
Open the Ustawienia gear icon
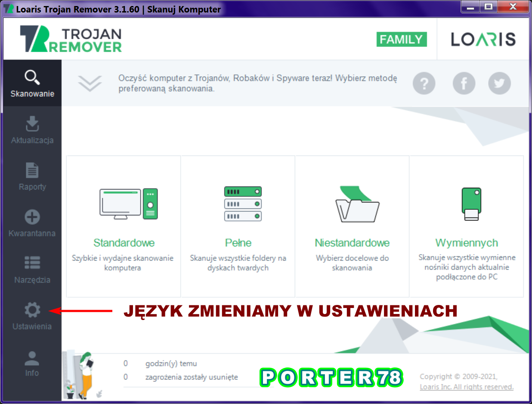coord(32,310)
